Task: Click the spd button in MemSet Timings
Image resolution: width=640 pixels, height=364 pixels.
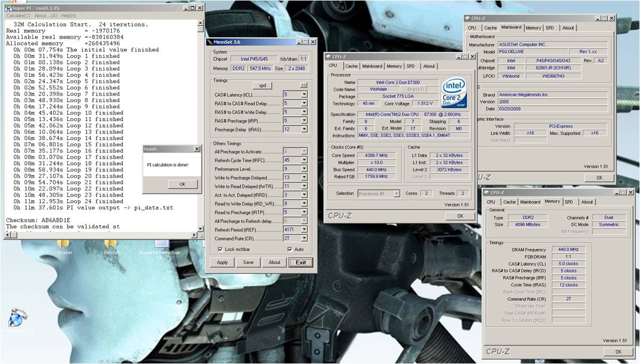Action: point(262,85)
